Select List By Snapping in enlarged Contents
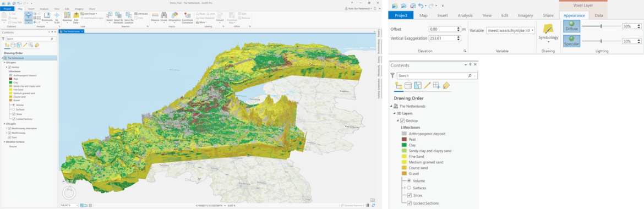Image resolution: width=644 pixels, height=209 pixels. pos(436,85)
